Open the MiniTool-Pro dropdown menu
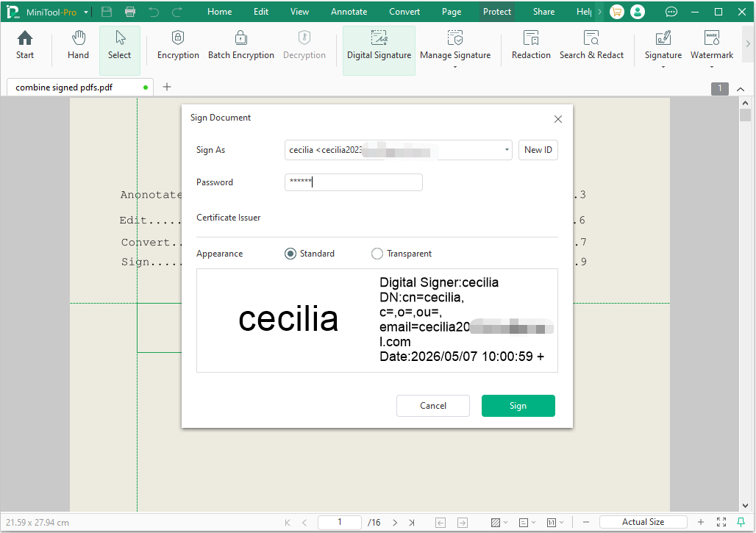Image resolution: width=756 pixels, height=533 pixels. click(86, 12)
